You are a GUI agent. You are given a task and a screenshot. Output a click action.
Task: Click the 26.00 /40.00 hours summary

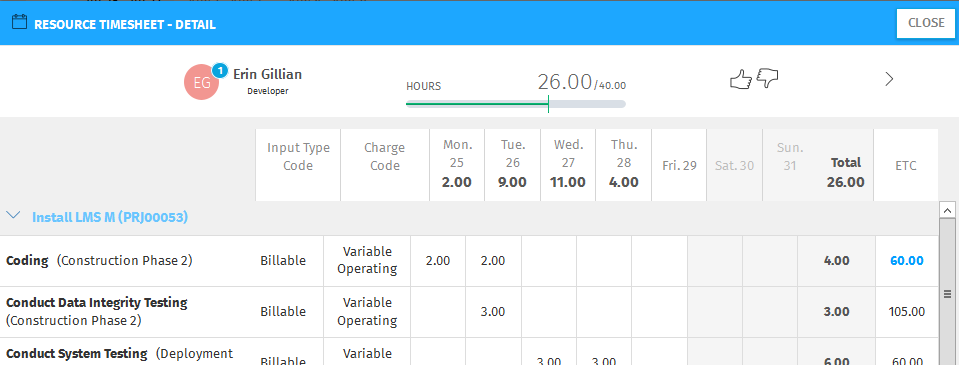[582, 82]
